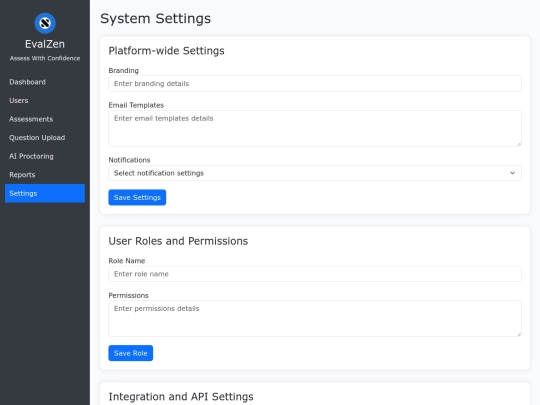The height and width of the screenshot is (405, 540).
Task: Select the Settings sidebar item
Action: (45, 193)
